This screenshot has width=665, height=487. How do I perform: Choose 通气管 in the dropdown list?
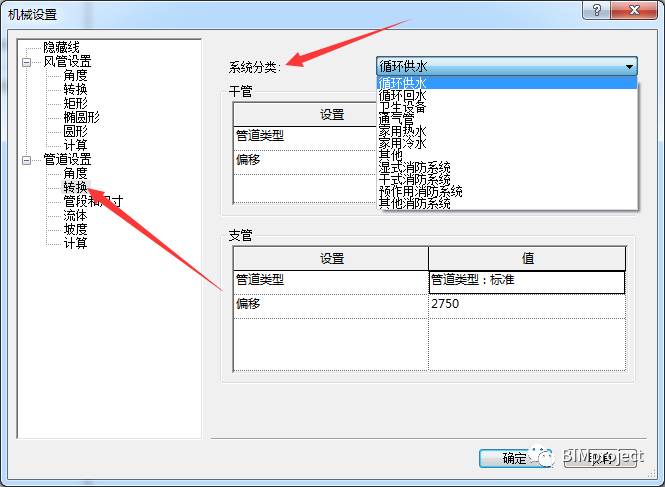pyautogui.click(x=507, y=119)
